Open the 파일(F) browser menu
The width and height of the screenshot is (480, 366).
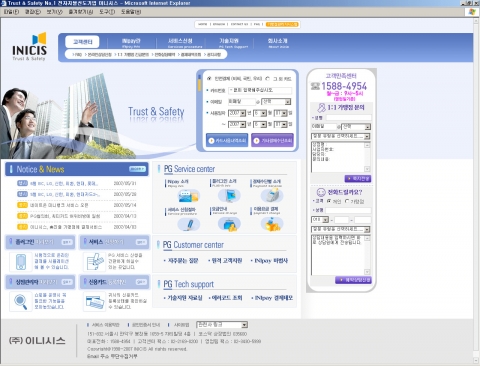[11, 12]
